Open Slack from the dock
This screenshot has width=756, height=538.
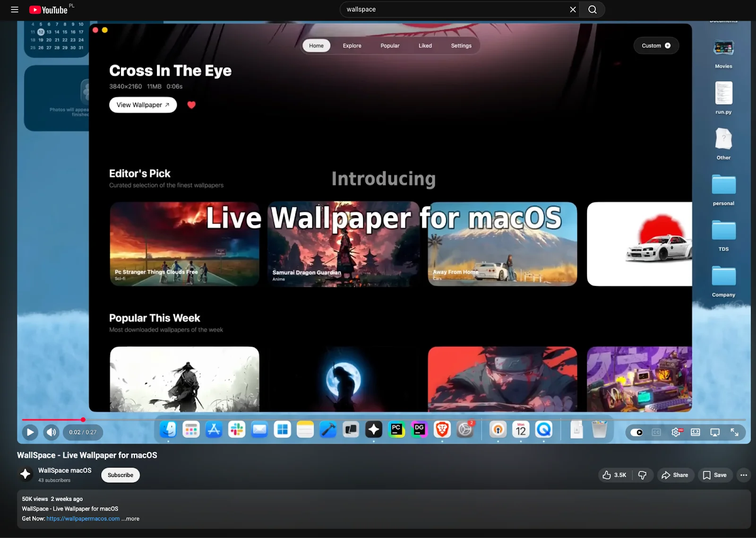(x=236, y=430)
